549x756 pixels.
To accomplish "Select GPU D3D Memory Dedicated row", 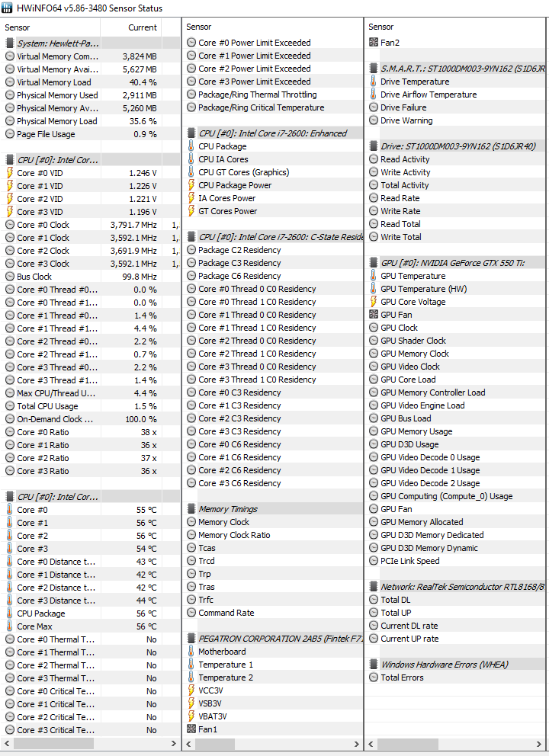I will click(456, 535).
